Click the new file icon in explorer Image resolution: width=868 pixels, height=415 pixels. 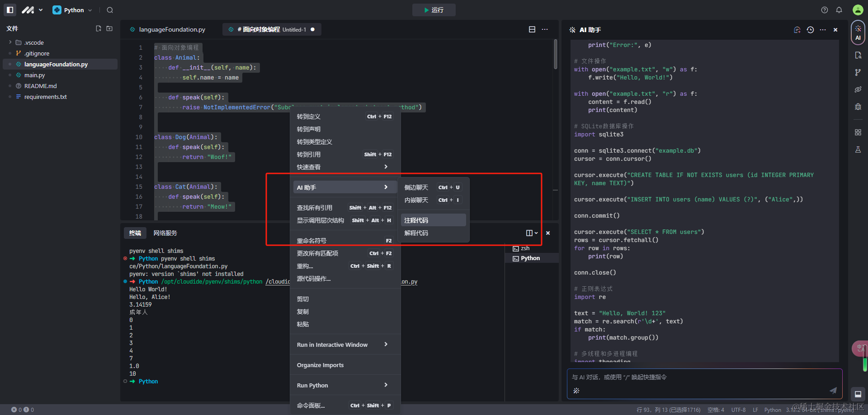(99, 28)
